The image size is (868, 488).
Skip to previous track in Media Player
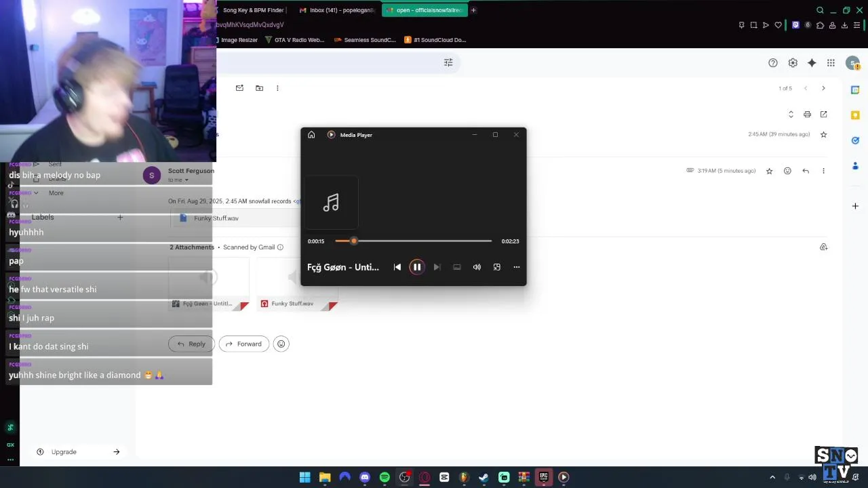point(397,267)
